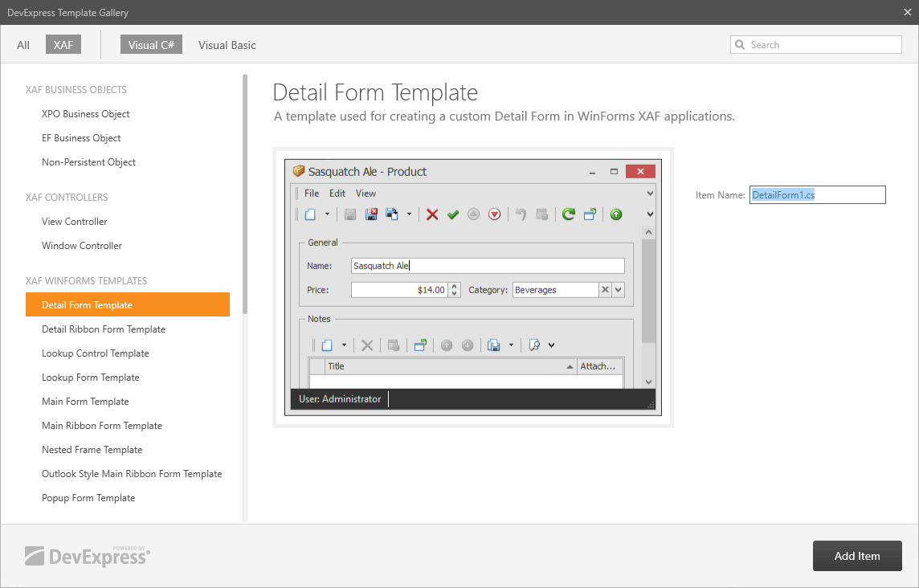Image resolution: width=919 pixels, height=588 pixels.
Task: Click the DevExpress logo
Action: point(87,555)
